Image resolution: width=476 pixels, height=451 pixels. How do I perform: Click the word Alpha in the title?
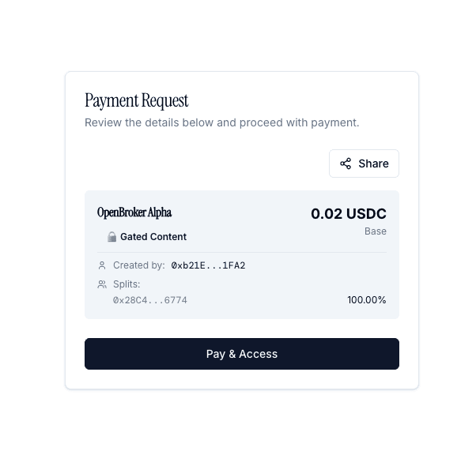[x=160, y=212]
